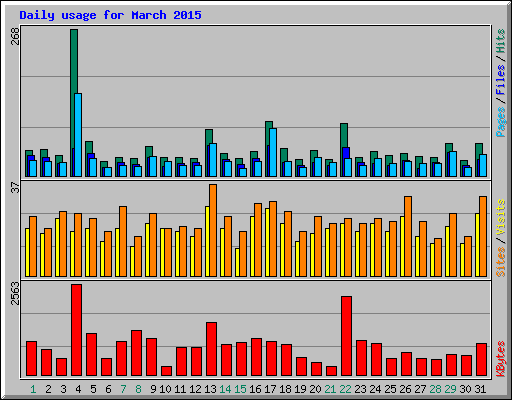This screenshot has height=400, width=512.
Task: Click day label "23" on the x-axis
Action: 360,389
